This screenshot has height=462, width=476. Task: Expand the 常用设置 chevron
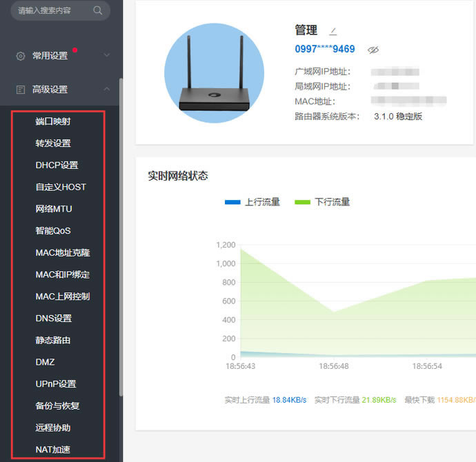tap(107, 55)
